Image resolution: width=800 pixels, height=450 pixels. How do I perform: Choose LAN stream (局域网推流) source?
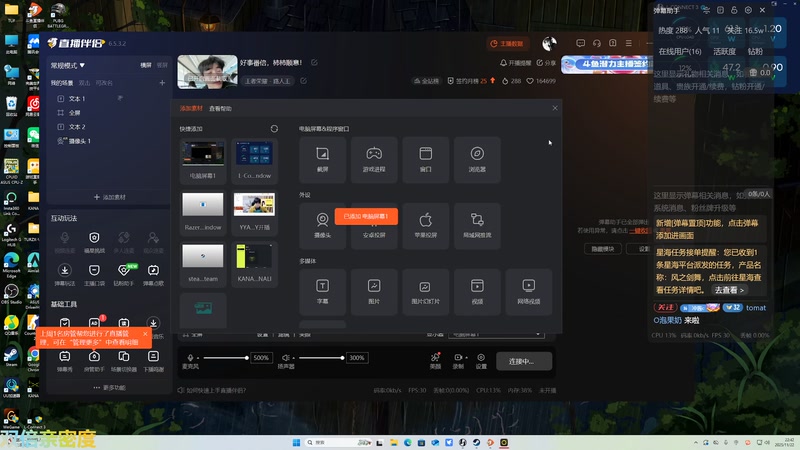pos(477,226)
